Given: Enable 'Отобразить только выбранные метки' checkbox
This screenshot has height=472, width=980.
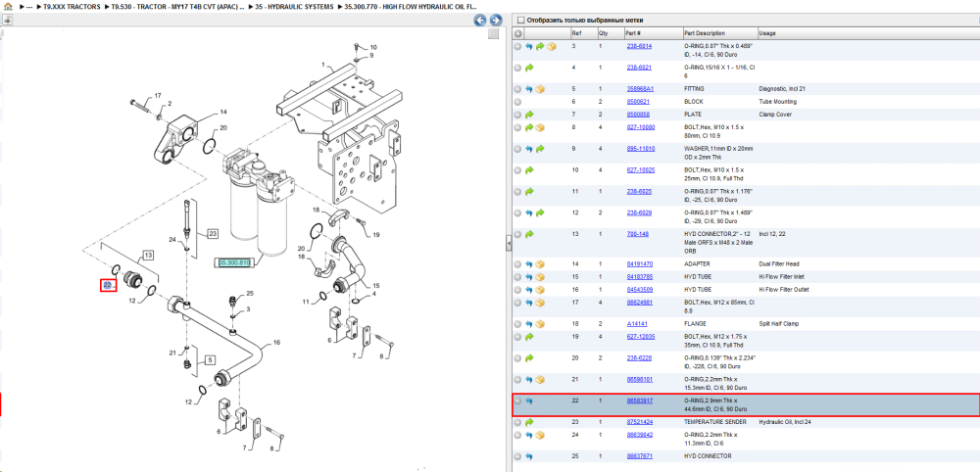Looking at the screenshot, I should pos(520,21).
